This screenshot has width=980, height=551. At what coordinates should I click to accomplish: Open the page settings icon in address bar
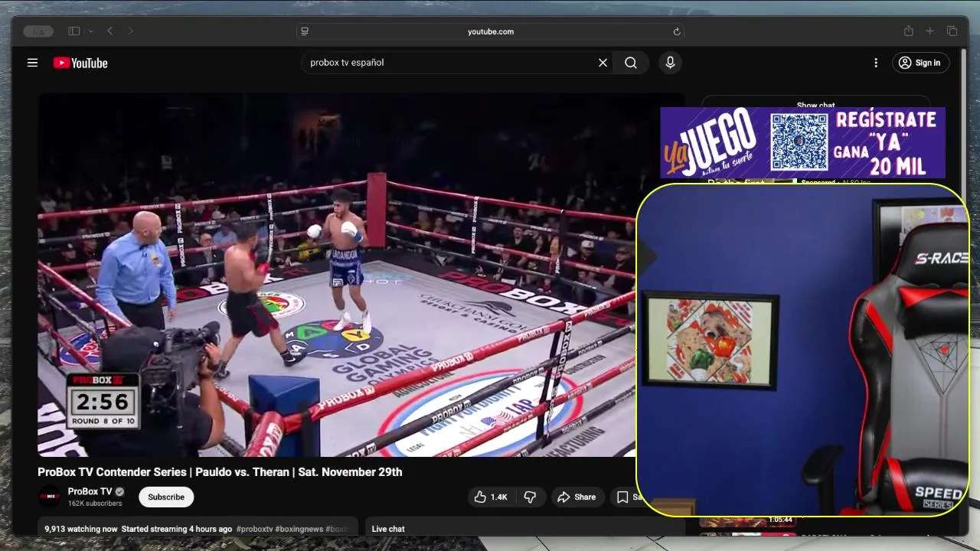click(x=305, y=31)
